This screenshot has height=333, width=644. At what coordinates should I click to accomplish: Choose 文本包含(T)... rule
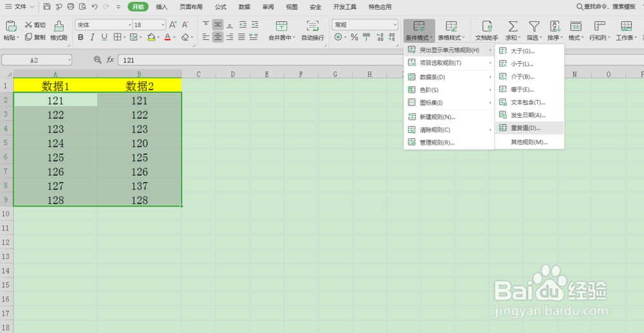click(530, 102)
